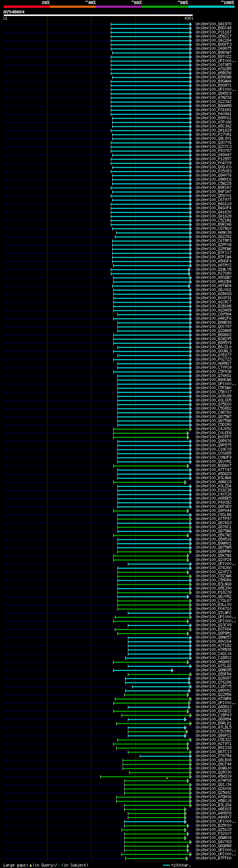Screen dimensions: 238x868
Task: Select the UniRef100_Q41629 hit label
Action: [213, 130]
